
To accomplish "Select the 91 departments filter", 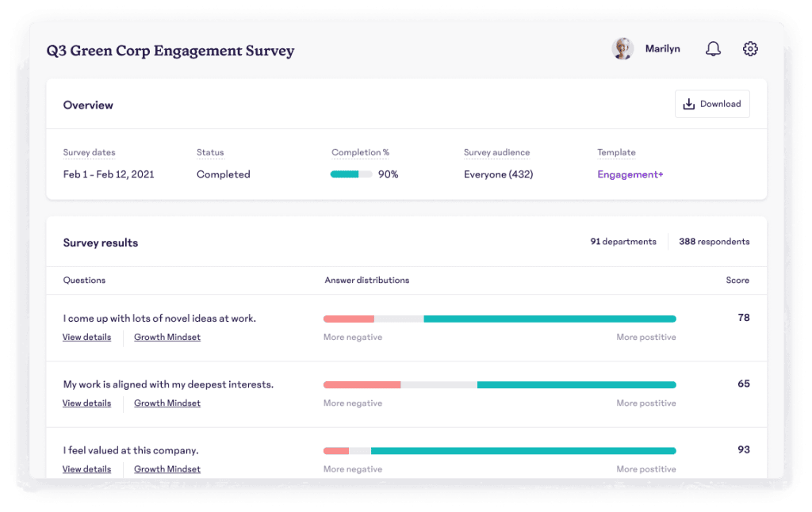I will pyautogui.click(x=623, y=242).
